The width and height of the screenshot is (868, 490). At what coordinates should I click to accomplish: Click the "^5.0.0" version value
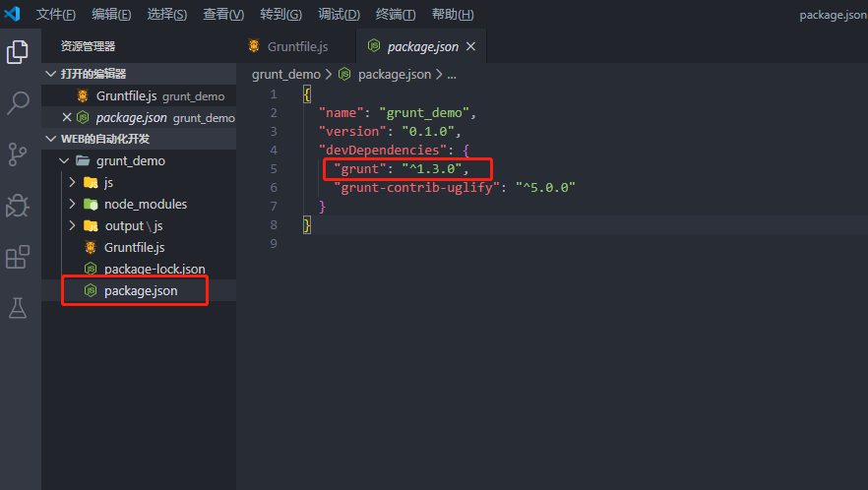(545, 187)
